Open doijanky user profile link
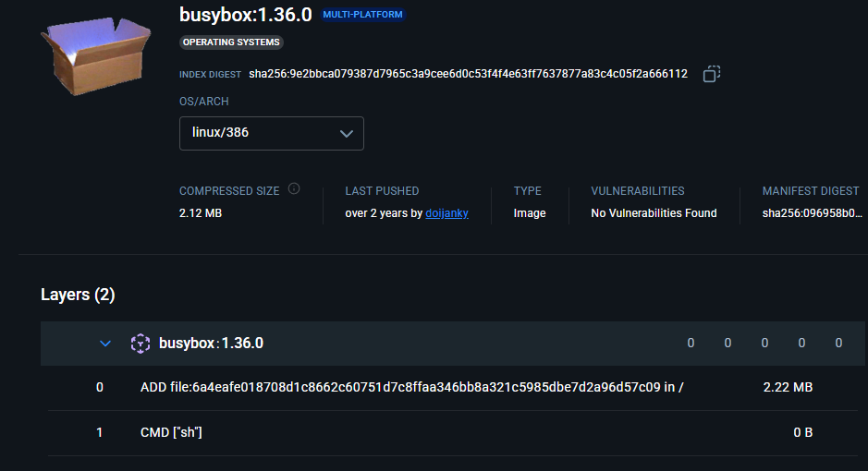 [446, 212]
